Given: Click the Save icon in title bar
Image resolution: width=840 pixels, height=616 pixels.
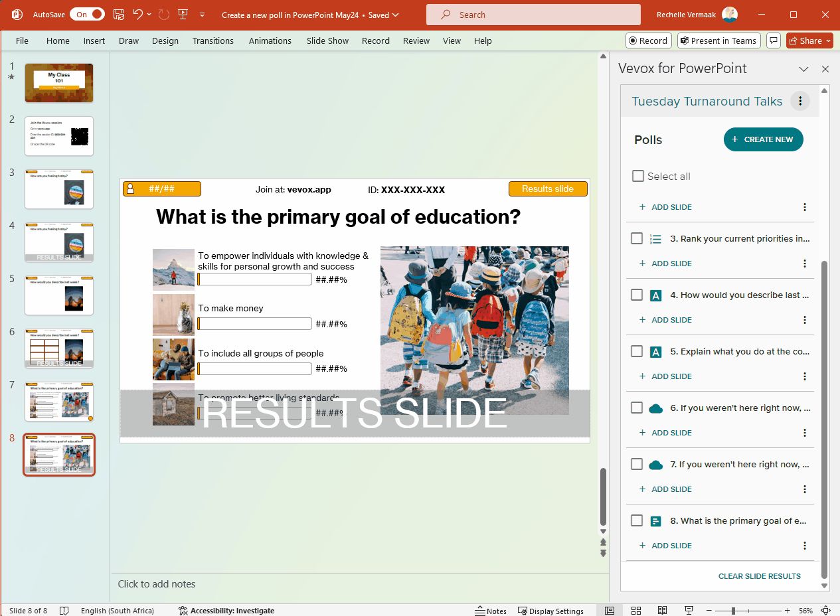Looking at the screenshot, I should click(119, 14).
